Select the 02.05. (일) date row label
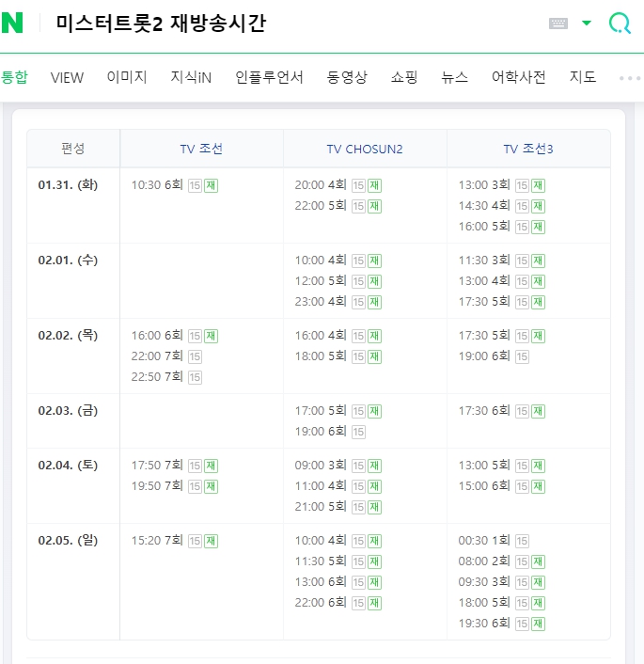Viewport: 644px width, 664px height. coord(68,541)
